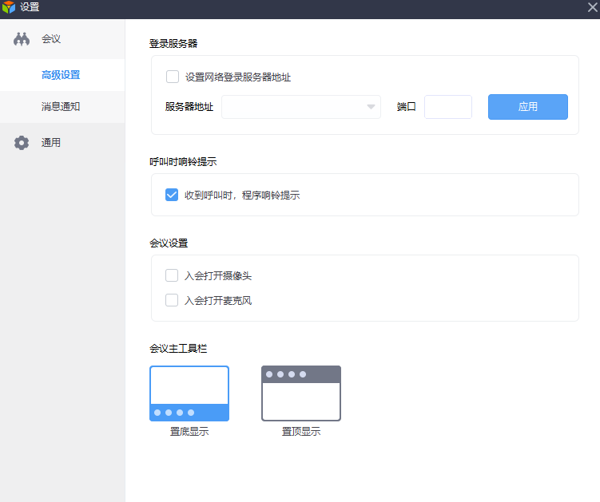Uncheck 收到呼叫时，程序响铃提示

pyautogui.click(x=172, y=195)
